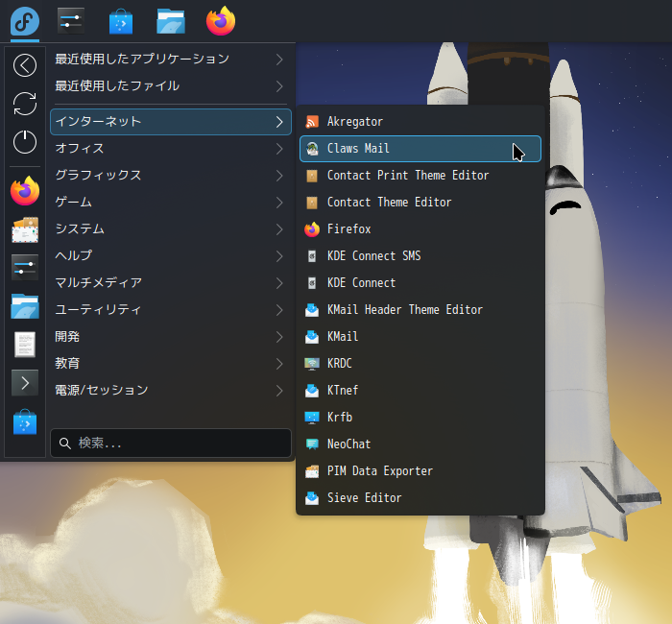This screenshot has width=672, height=624.
Task: Click the 検索 search input field
Action: tap(171, 444)
